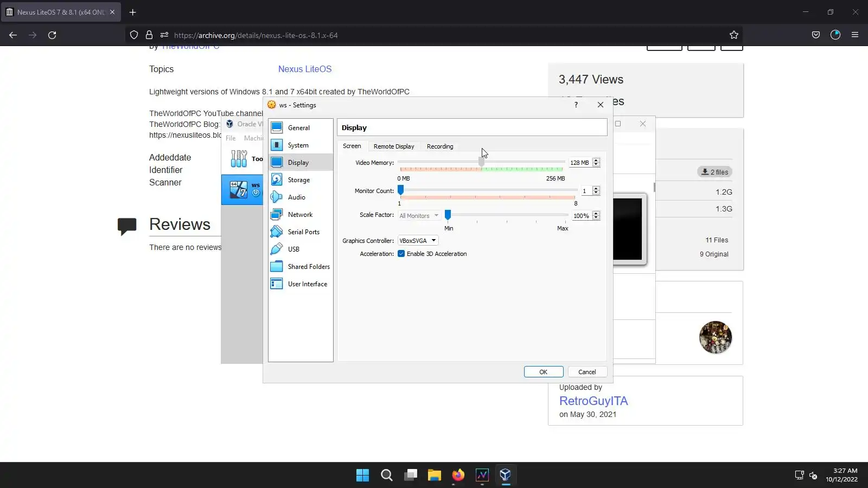View site security lock information
868x488 pixels.
(x=149, y=35)
